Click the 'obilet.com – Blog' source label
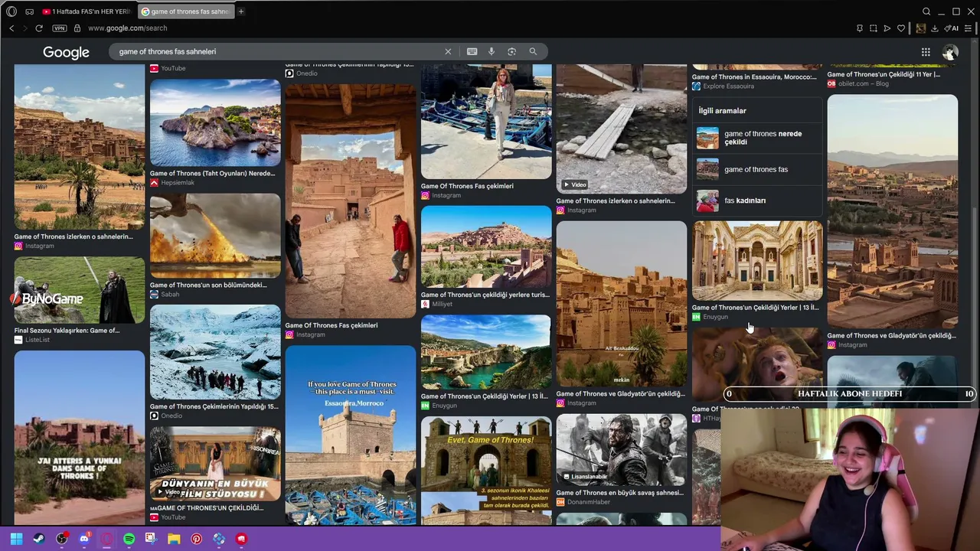Screen dimensions: 980x551 coord(864,83)
